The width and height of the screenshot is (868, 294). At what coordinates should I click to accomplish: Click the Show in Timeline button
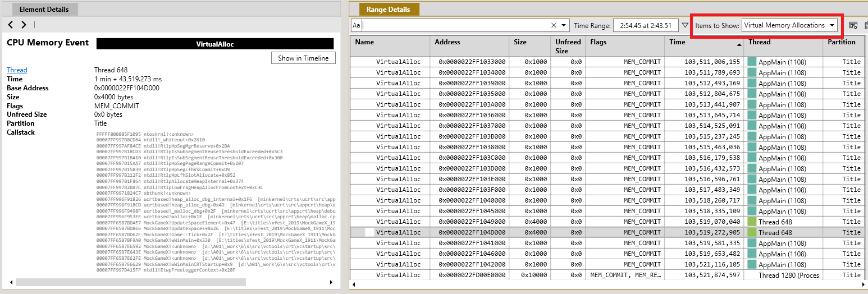tap(303, 58)
